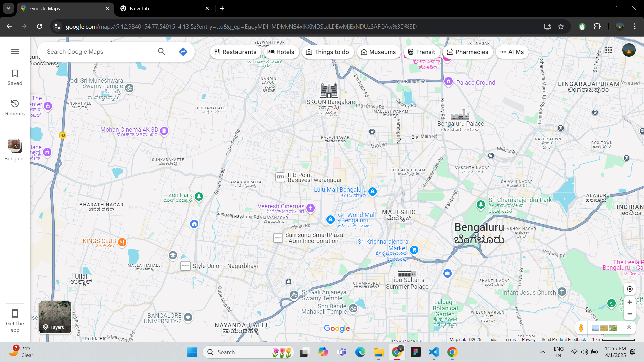Show hidden system tray icons
The height and width of the screenshot is (362, 644).
click(x=542, y=352)
